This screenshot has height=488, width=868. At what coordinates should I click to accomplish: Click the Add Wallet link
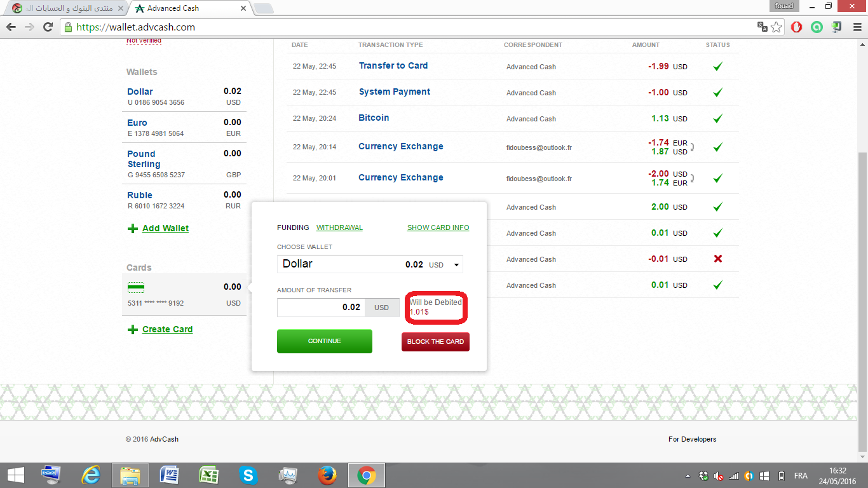click(165, 228)
